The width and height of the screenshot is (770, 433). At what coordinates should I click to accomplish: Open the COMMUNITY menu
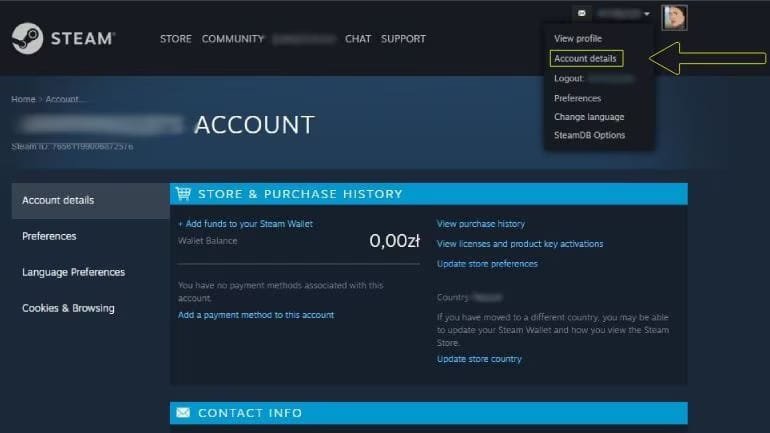tap(232, 39)
